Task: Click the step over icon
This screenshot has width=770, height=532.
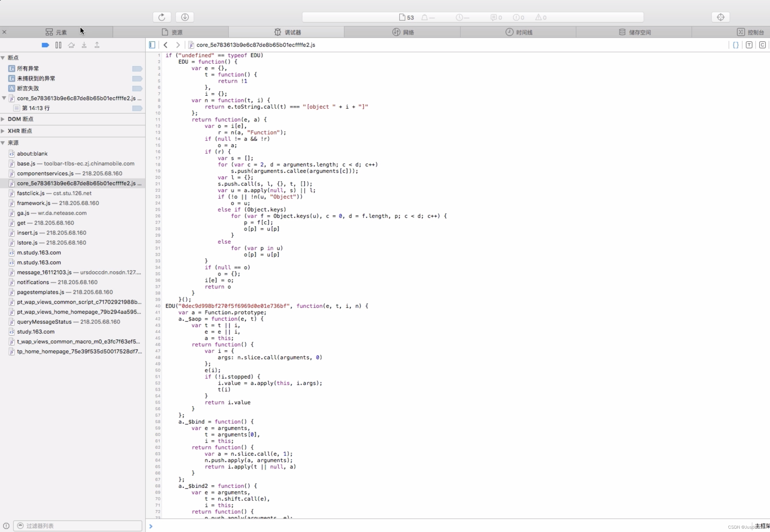Action: [x=71, y=45]
